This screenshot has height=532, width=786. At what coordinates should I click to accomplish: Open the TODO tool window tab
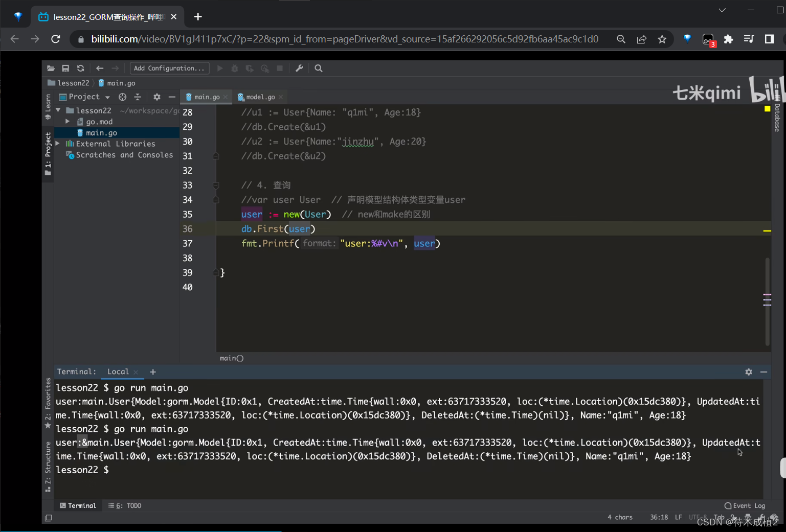pyautogui.click(x=125, y=505)
